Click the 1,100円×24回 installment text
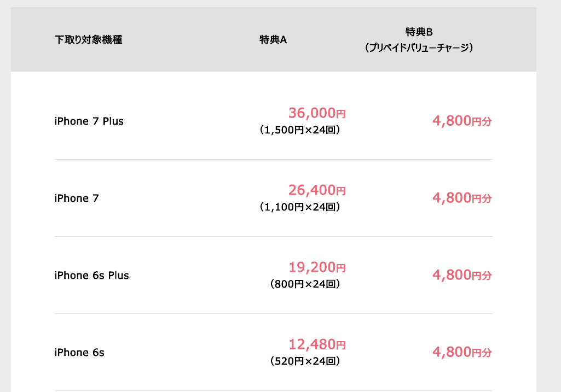 (300, 207)
